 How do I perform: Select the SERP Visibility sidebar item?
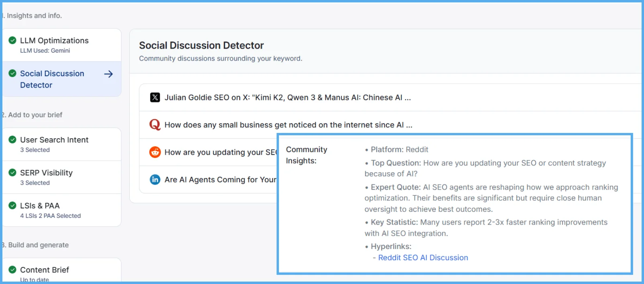point(46,173)
